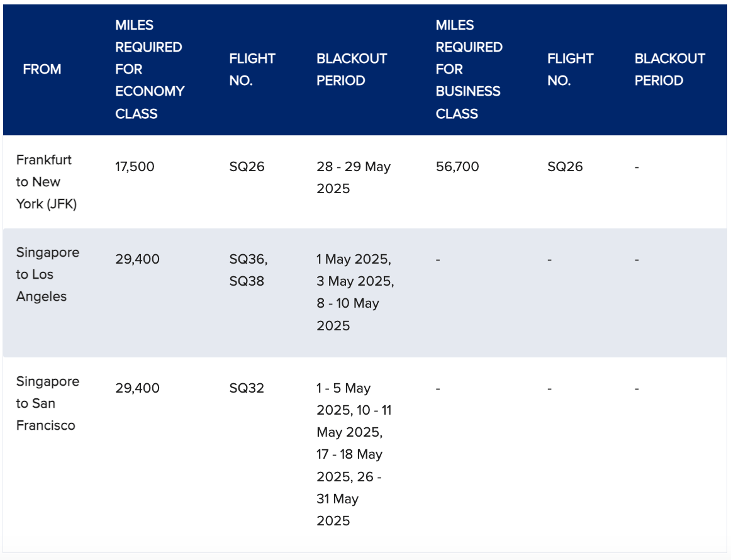The image size is (731, 560).
Task: Select the Frankfurt to New York (JFK) cell
Action: click(x=46, y=182)
